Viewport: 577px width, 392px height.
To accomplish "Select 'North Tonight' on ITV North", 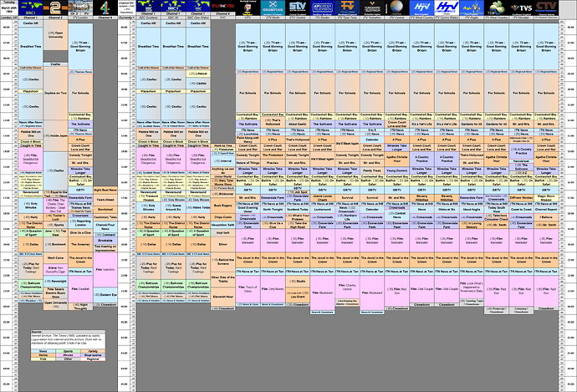I will (273, 209).
